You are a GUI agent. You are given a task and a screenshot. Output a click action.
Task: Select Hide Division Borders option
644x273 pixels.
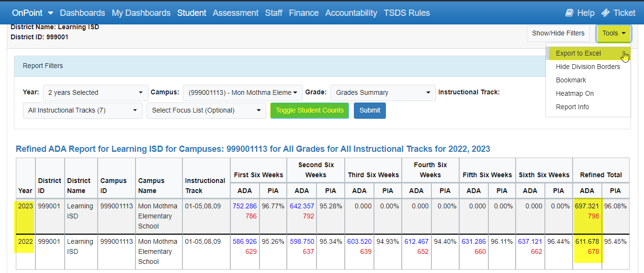coord(588,67)
